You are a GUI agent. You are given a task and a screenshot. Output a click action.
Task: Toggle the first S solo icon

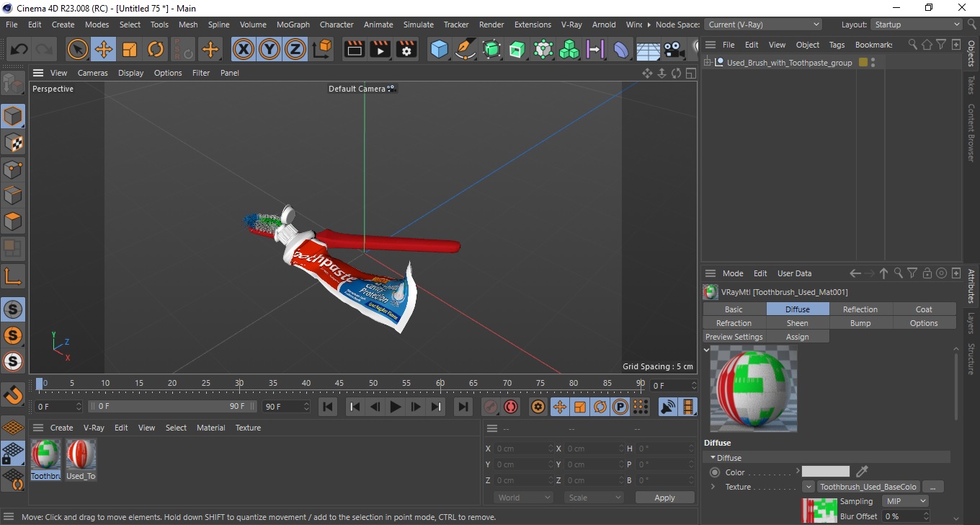click(x=13, y=309)
